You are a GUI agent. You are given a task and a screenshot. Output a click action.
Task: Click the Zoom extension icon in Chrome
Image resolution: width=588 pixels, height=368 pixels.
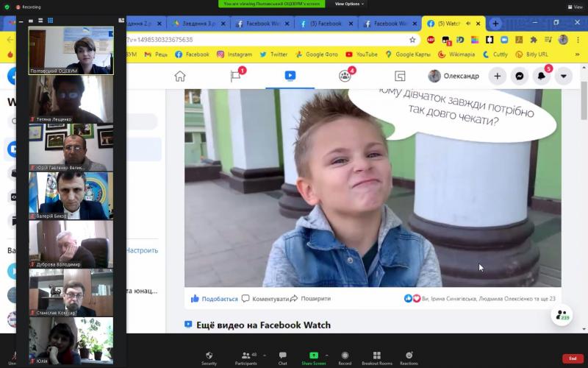point(504,40)
